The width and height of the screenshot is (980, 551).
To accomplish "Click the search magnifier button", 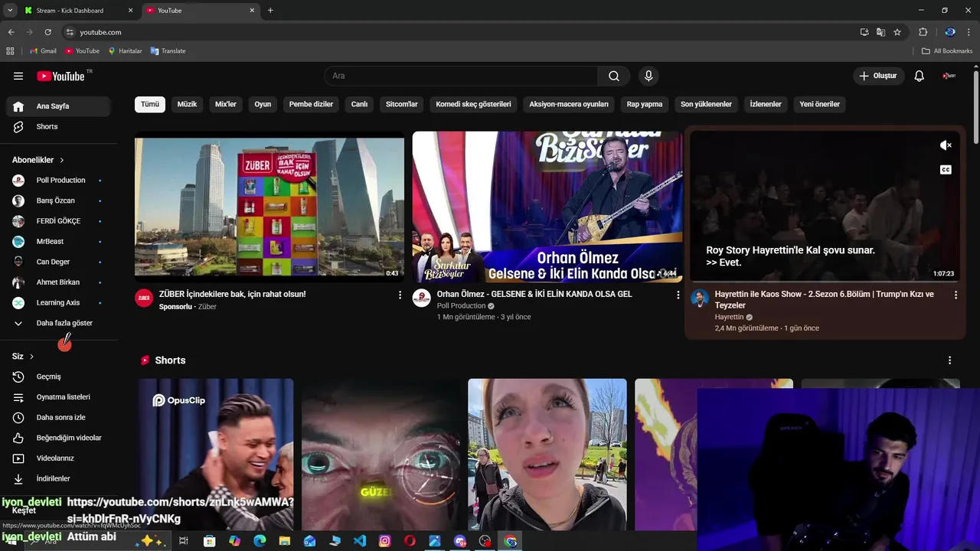I will 614,76.
